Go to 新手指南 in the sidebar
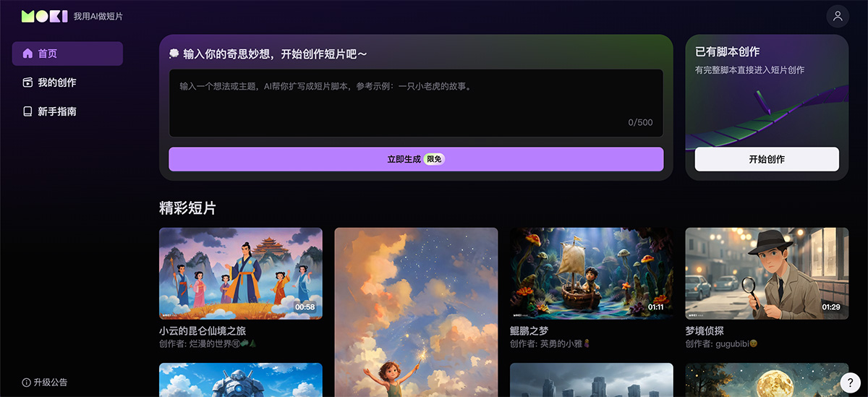 click(56, 111)
